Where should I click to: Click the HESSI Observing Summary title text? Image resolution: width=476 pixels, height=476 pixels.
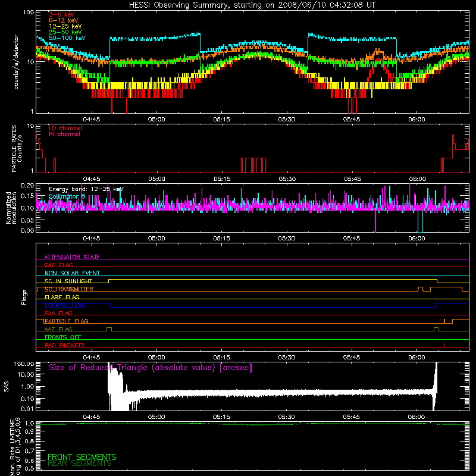(x=252, y=5)
